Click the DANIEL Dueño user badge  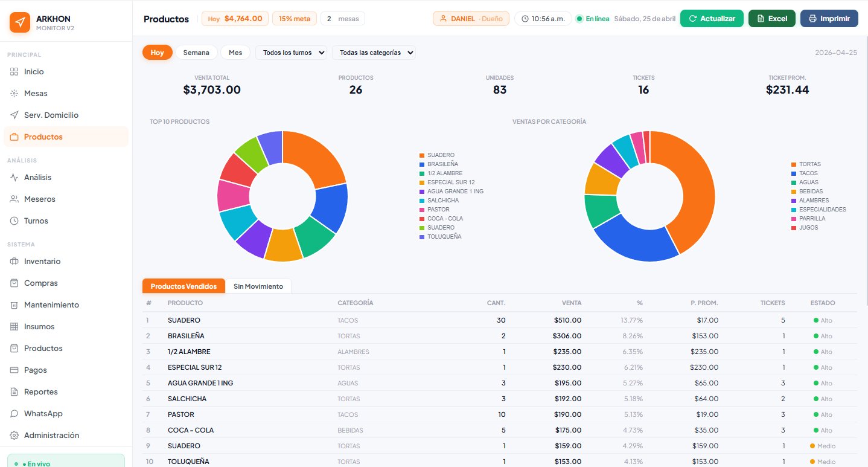tap(471, 19)
